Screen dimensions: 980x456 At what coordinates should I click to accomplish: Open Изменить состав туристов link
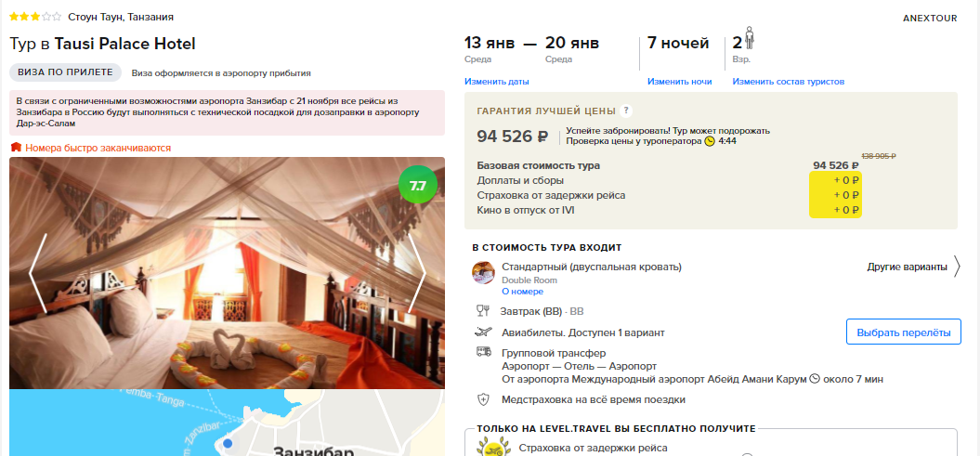point(788,81)
